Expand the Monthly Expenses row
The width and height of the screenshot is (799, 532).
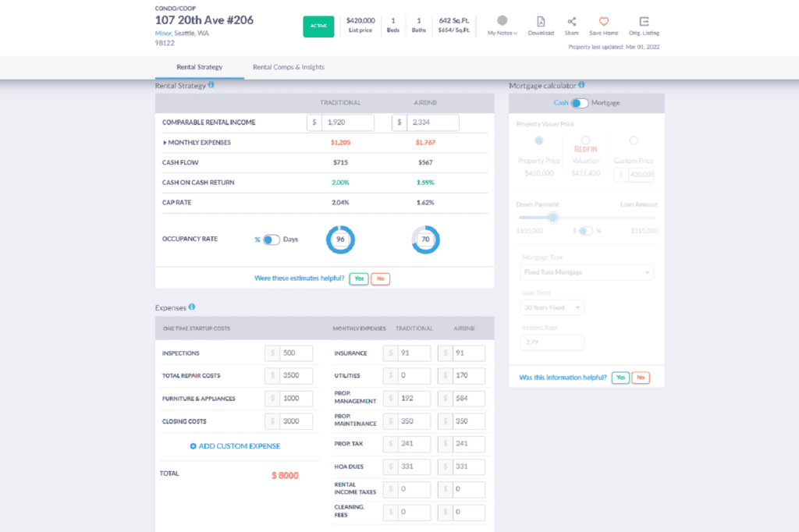tap(165, 142)
